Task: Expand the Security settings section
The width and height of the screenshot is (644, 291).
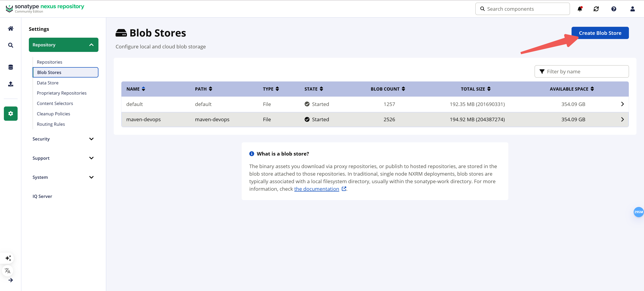Action: (64, 139)
